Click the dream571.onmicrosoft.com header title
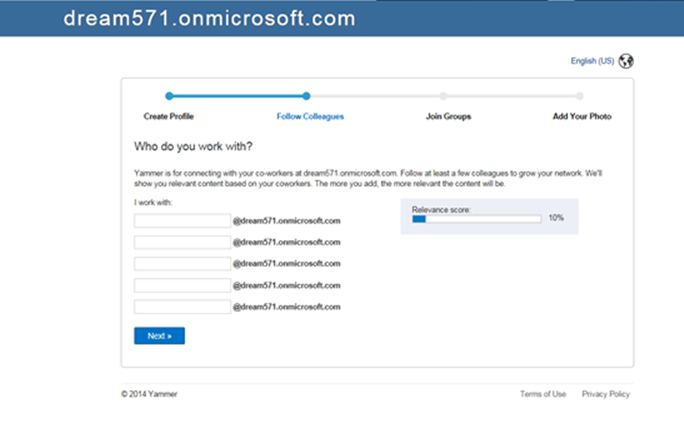 [208, 18]
